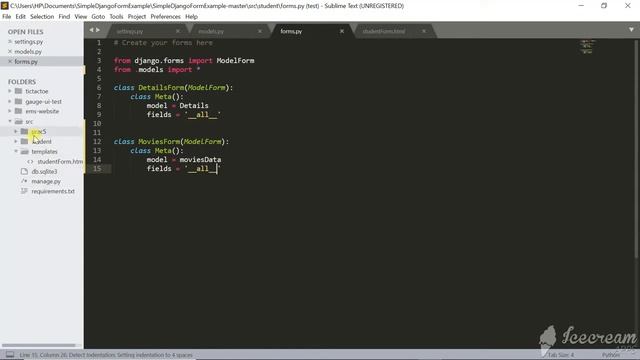Select settings.py in Open Files
640x360 pixels.
click(x=29, y=42)
